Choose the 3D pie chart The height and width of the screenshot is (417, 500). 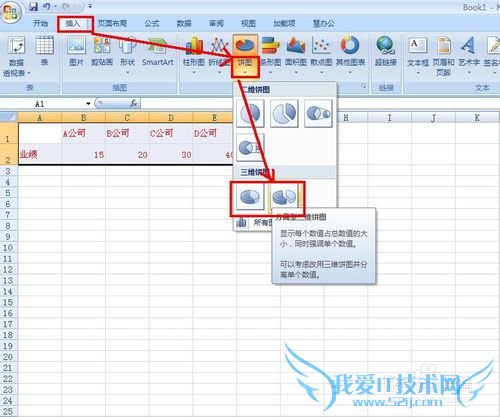click(250, 197)
